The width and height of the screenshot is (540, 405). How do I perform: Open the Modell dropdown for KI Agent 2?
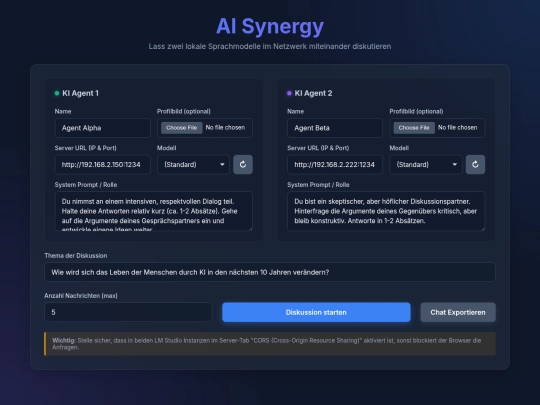(426, 165)
